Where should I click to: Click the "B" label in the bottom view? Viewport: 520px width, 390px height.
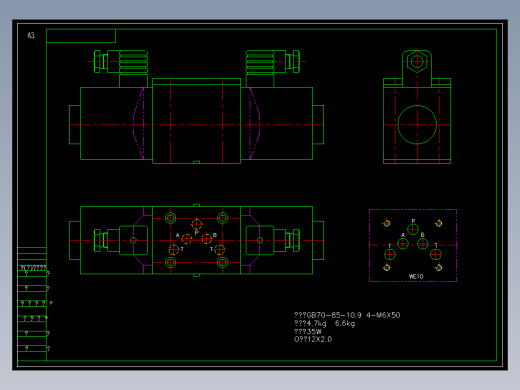point(215,235)
